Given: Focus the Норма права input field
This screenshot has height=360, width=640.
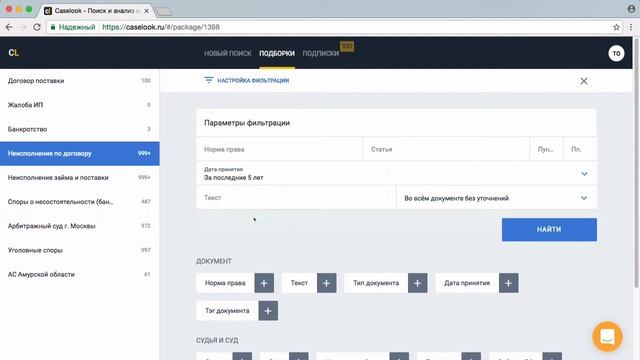Looking at the screenshot, I should [x=279, y=149].
